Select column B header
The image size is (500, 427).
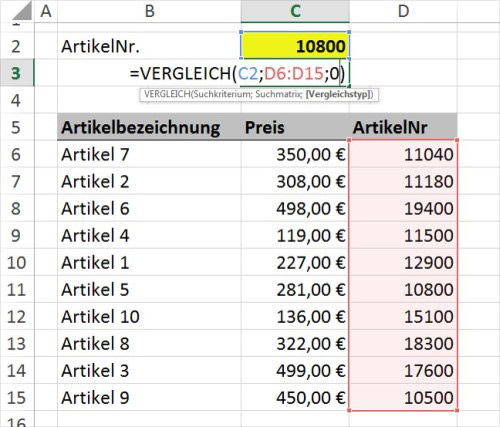click(x=149, y=11)
